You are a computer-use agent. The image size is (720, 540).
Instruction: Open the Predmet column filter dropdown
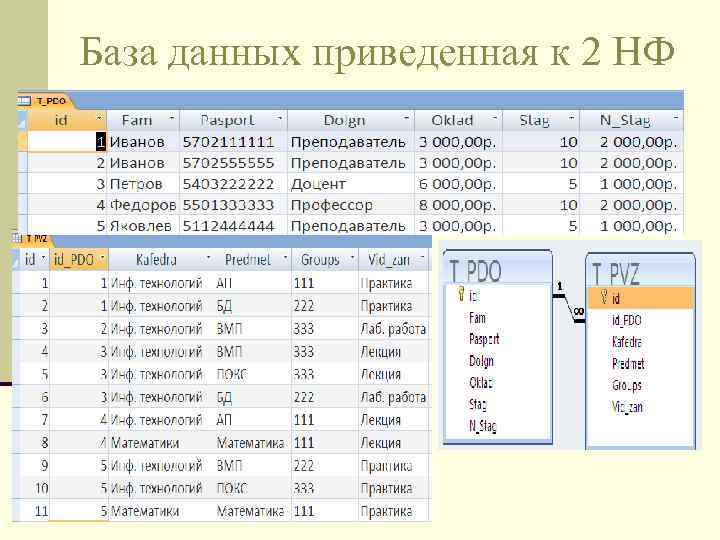[285, 258]
